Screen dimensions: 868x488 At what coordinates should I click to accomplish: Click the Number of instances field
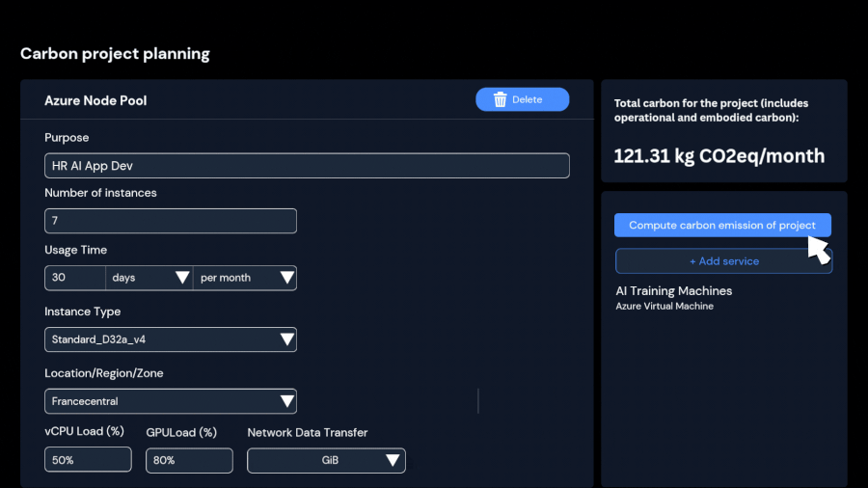[171, 221]
